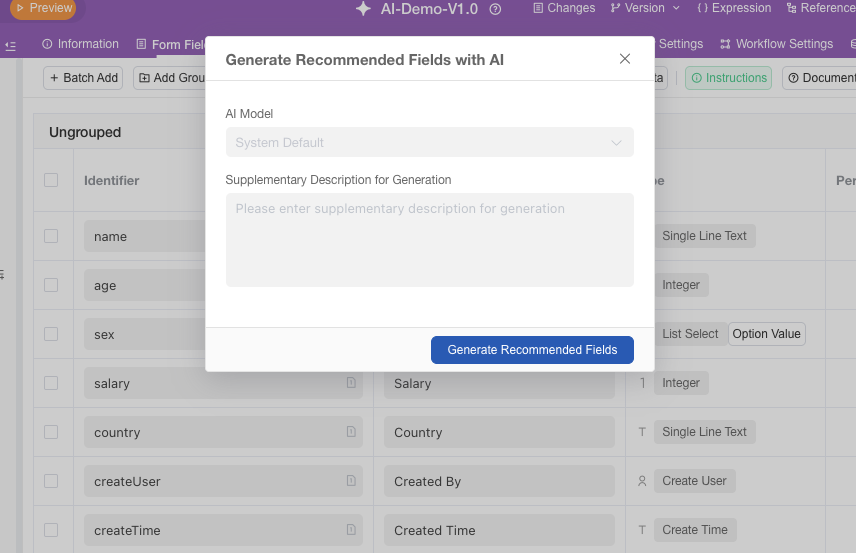Screen dimensions: 856x553
Task: Click the icon in the salary identifier field
Action: (x=351, y=383)
